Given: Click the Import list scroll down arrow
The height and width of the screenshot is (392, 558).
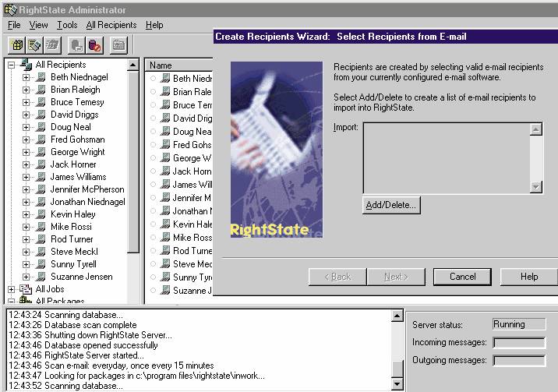Looking at the screenshot, I should tap(536, 187).
